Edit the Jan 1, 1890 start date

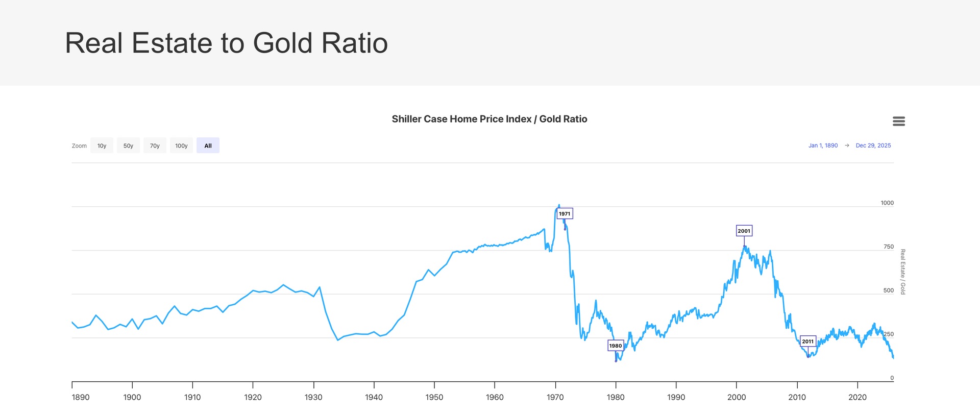[x=823, y=145]
